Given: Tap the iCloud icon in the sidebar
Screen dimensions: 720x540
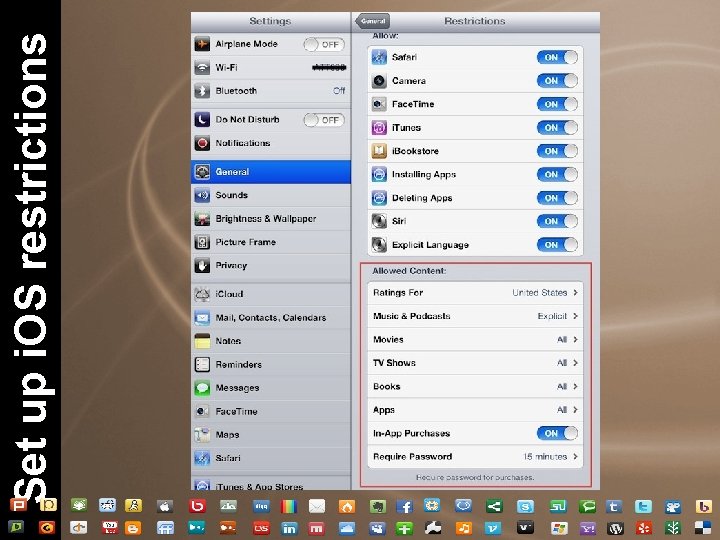Looking at the screenshot, I should tap(202, 294).
